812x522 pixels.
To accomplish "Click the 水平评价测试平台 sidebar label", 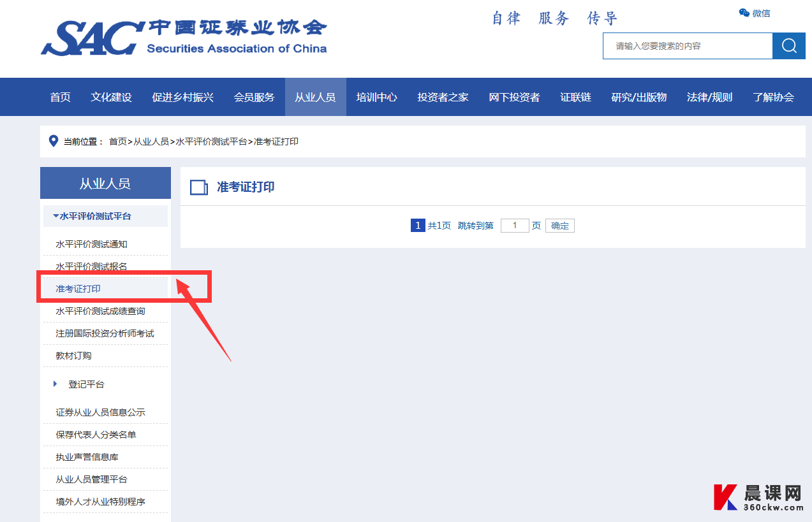I will pos(96,216).
